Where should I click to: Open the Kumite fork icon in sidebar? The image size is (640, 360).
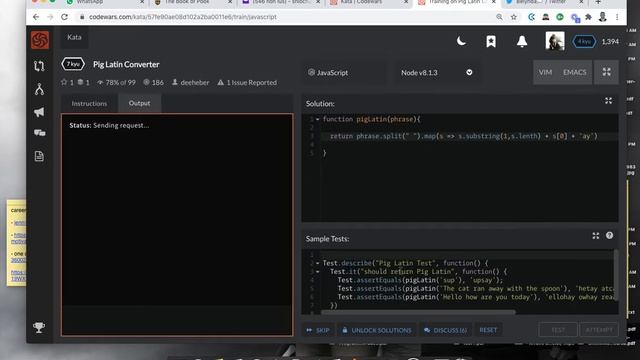(39, 89)
